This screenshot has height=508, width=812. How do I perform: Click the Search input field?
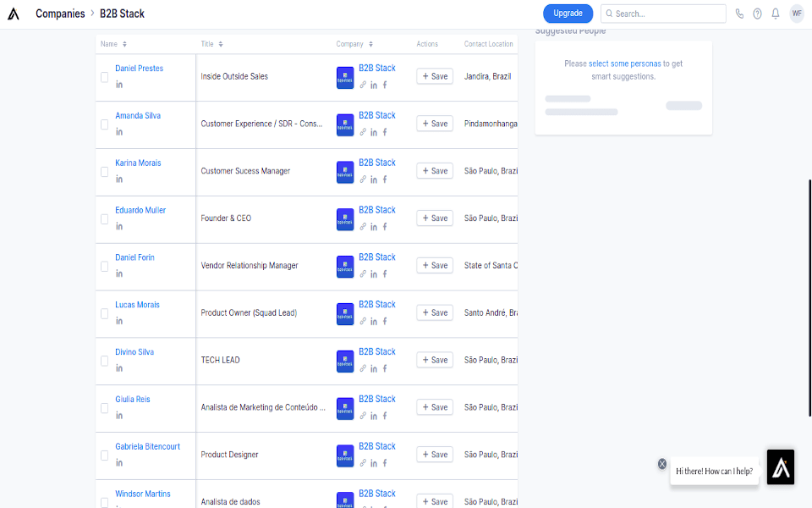pos(663,14)
